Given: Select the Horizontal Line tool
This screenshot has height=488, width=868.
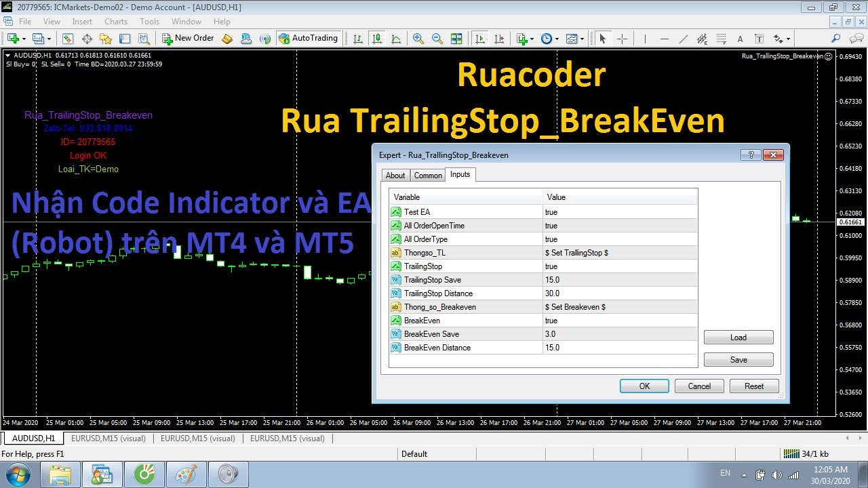Looking at the screenshot, I should coord(664,39).
